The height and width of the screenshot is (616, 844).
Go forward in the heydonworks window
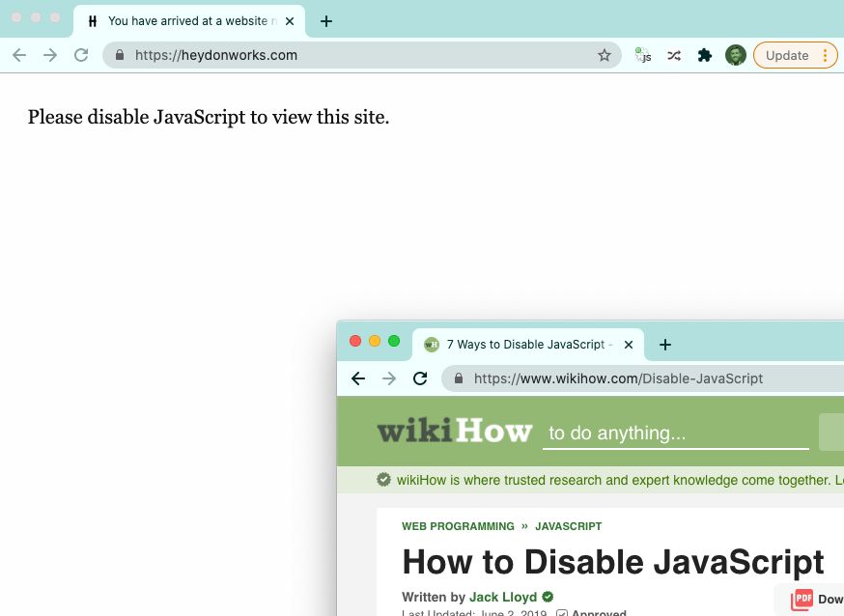tap(50, 55)
